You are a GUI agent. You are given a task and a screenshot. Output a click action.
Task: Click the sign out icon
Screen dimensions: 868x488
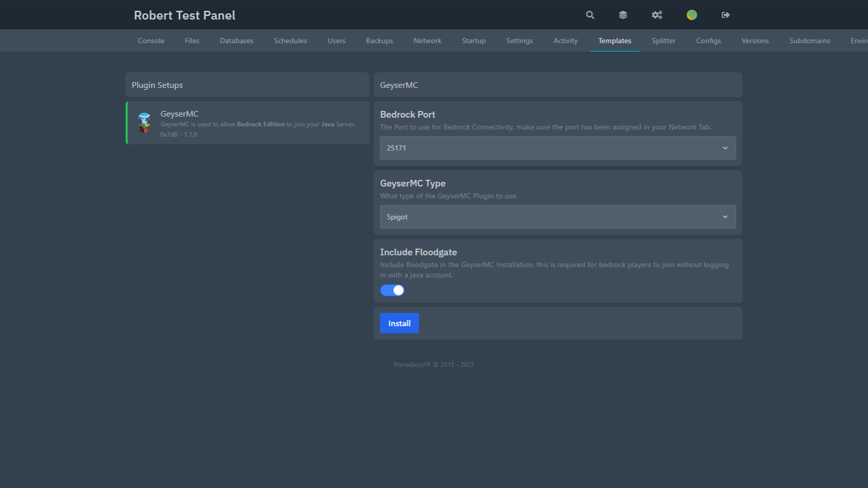(726, 15)
